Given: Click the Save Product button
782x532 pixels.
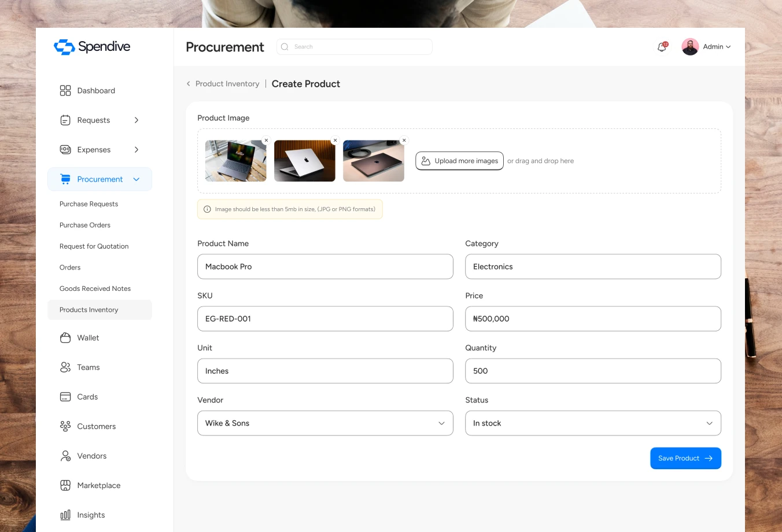Looking at the screenshot, I should pyautogui.click(x=685, y=458).
